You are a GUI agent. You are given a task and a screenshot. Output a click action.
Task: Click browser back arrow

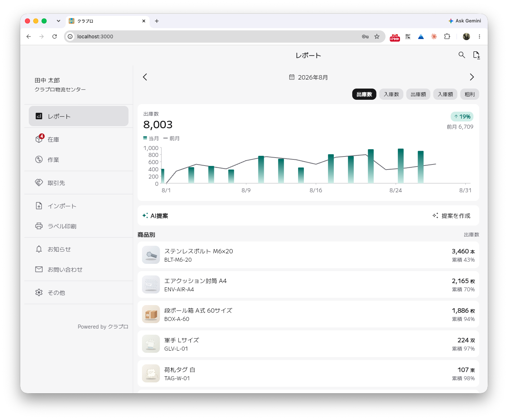click(29, 37)
